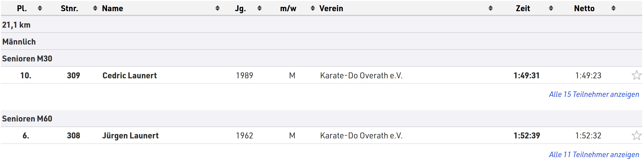Click sort arrows next to Zeit

551,8
